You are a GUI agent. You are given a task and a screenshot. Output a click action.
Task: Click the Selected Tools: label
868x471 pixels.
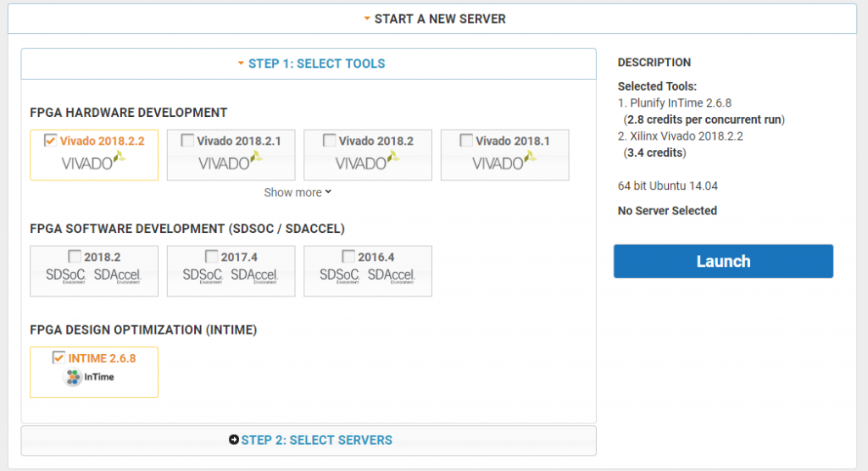[x=657, y=86]
